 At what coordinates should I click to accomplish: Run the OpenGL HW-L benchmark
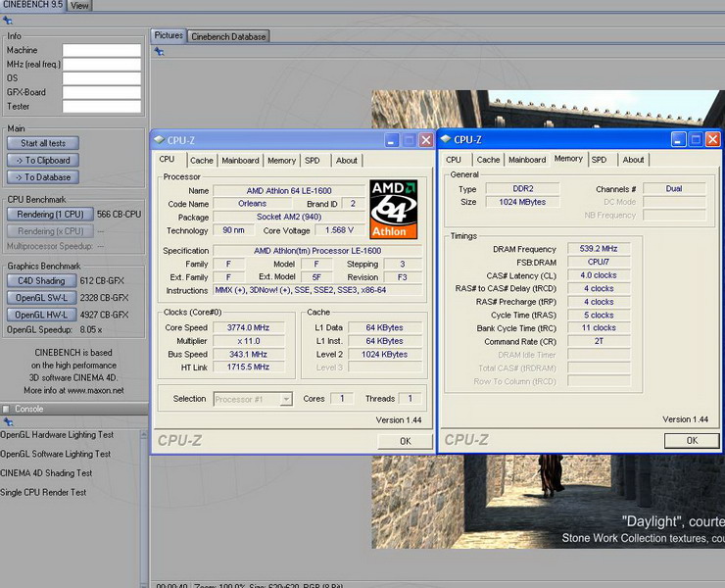tap(41, 315)
